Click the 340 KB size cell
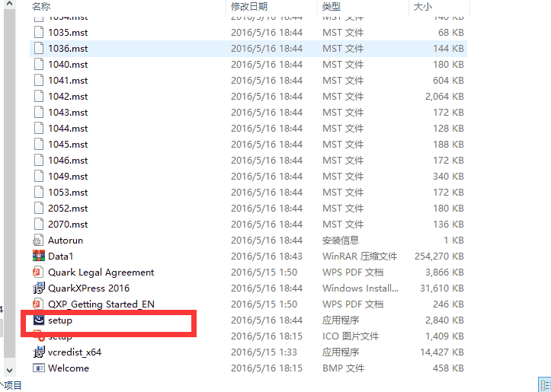Screen dimensions: 551x392 tap(448, 176)
